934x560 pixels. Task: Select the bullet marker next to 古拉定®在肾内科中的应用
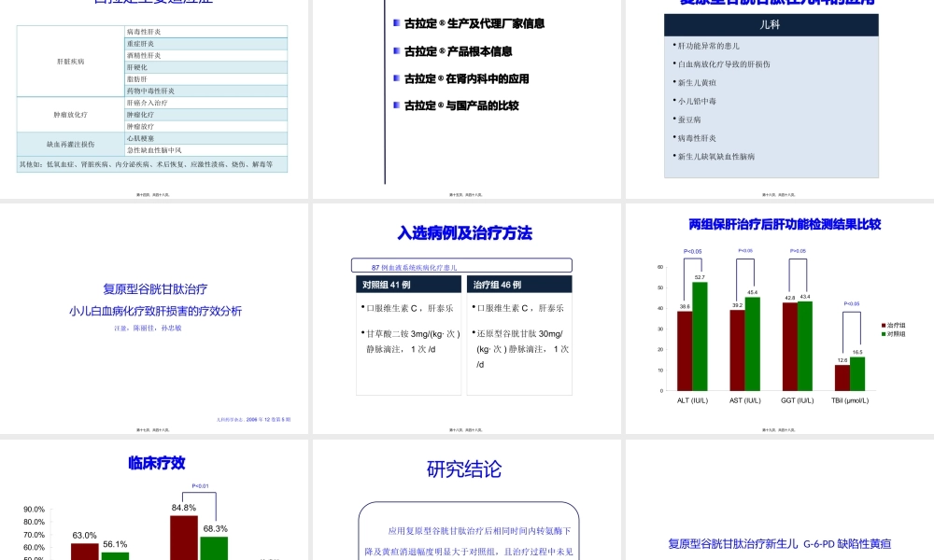click(396, 78)
